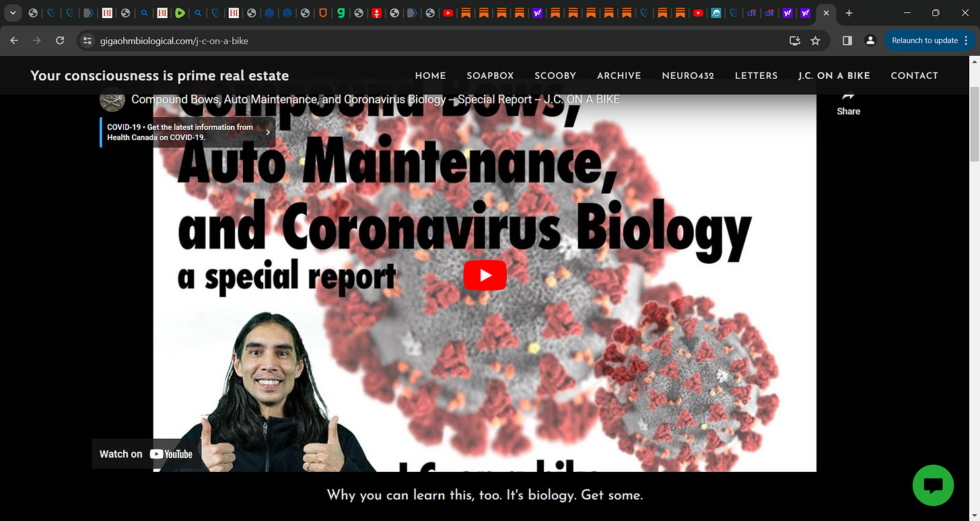This screenshot has width=980, height=521.
Task: Play the embedded YouTube video
Action: point(485,275)
